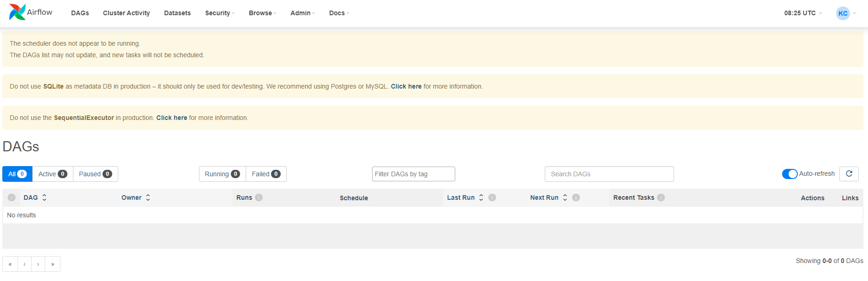Click the Search DAGs field
Screen dimensions: 868x281
609,174
